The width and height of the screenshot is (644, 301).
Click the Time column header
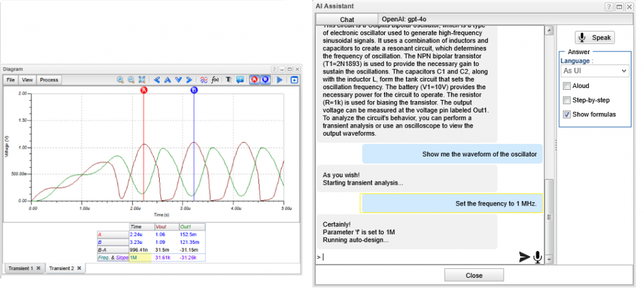142,227
